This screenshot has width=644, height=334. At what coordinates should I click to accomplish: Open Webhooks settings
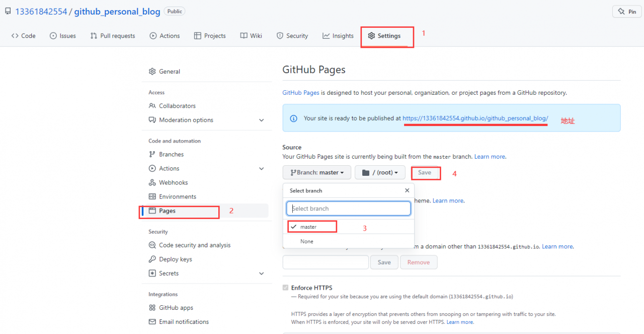174,182
